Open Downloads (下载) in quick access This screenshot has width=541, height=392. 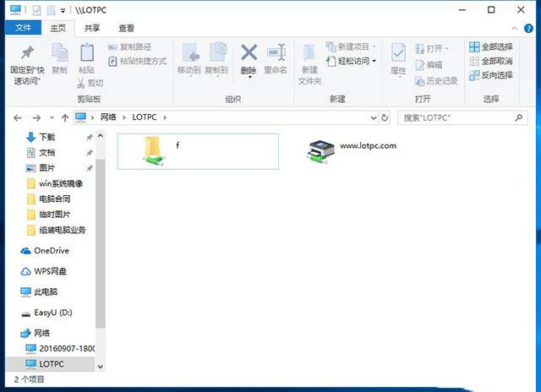pos(41,137)
